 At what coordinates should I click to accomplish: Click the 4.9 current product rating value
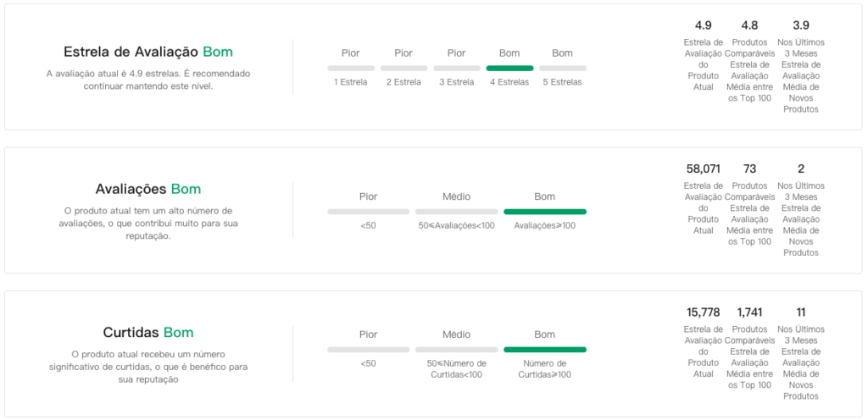click(703, 25)
